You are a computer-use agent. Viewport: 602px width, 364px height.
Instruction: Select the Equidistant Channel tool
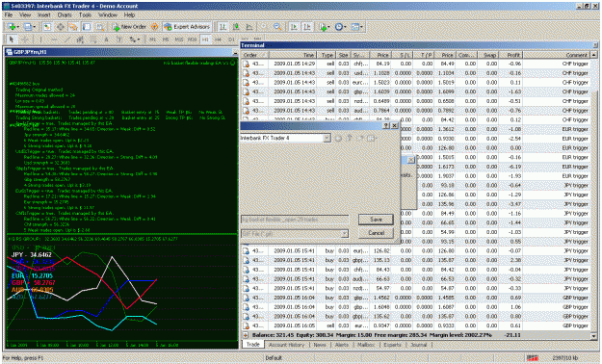point(80,39)
